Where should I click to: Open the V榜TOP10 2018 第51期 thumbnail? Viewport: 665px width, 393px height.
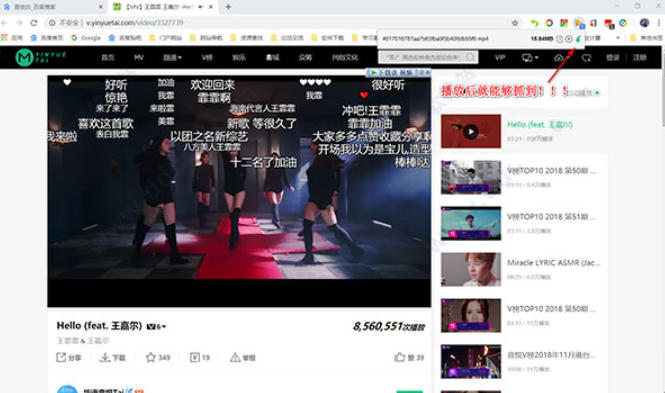[471, 223]
